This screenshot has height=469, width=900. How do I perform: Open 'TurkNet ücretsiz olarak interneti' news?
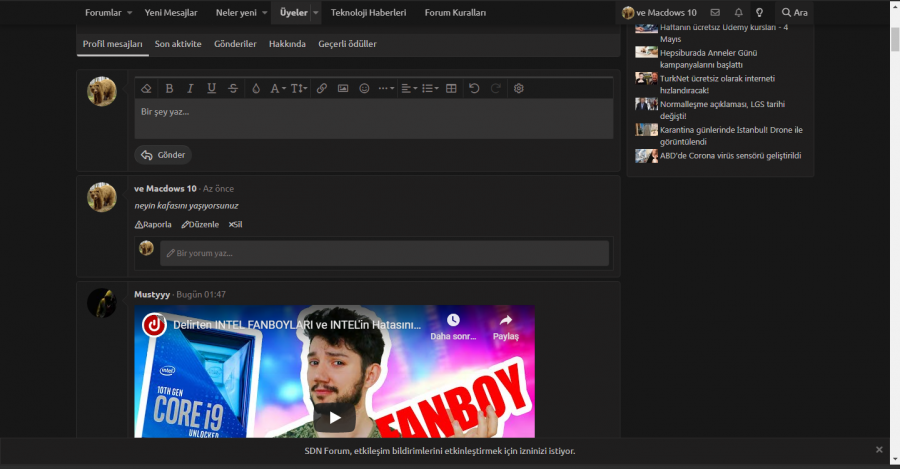coord(717,84)
